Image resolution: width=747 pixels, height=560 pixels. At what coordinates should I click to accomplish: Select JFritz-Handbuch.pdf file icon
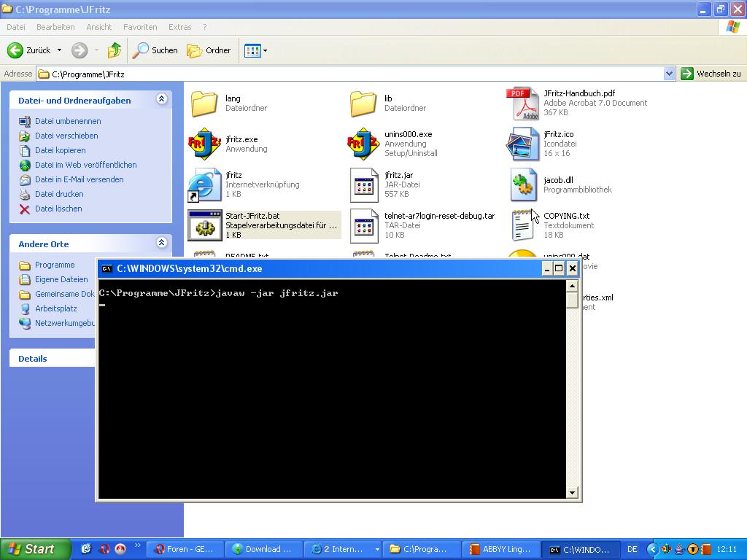pos(522,104)
